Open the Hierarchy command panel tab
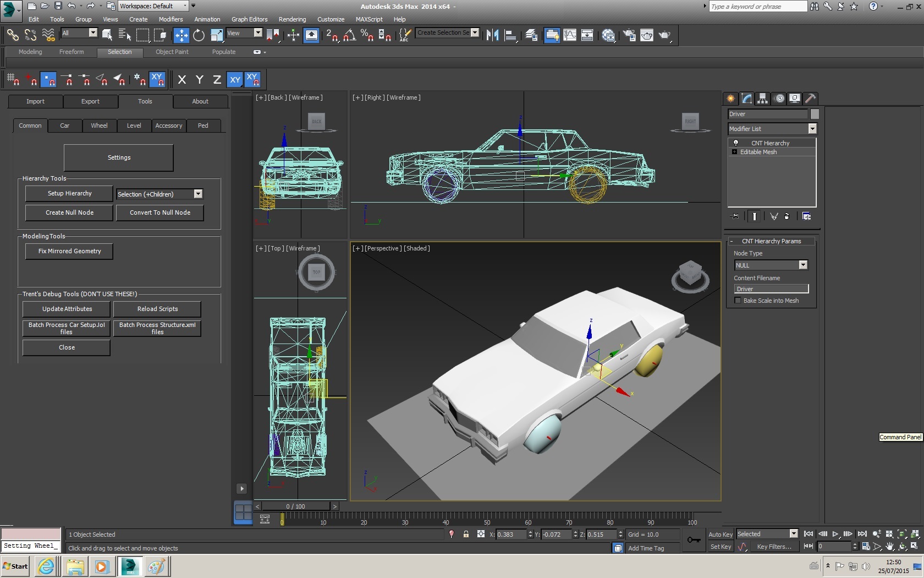Viewport: 924px width, 578px height. [x=762, y=99]
